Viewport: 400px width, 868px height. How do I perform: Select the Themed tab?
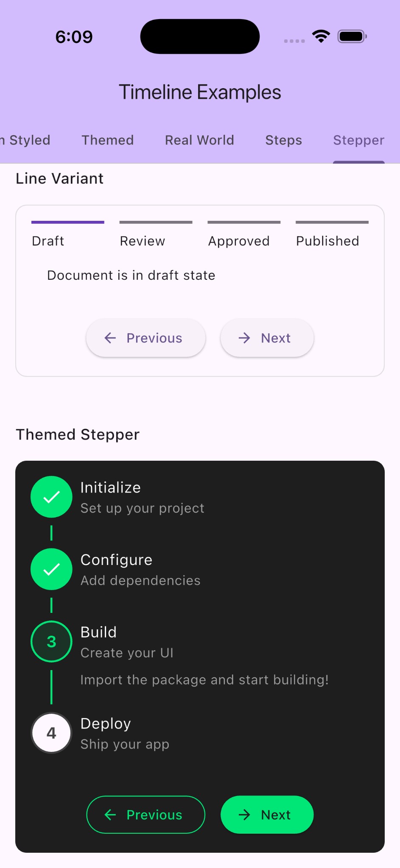pyautogui.click(x=107, y=140)
